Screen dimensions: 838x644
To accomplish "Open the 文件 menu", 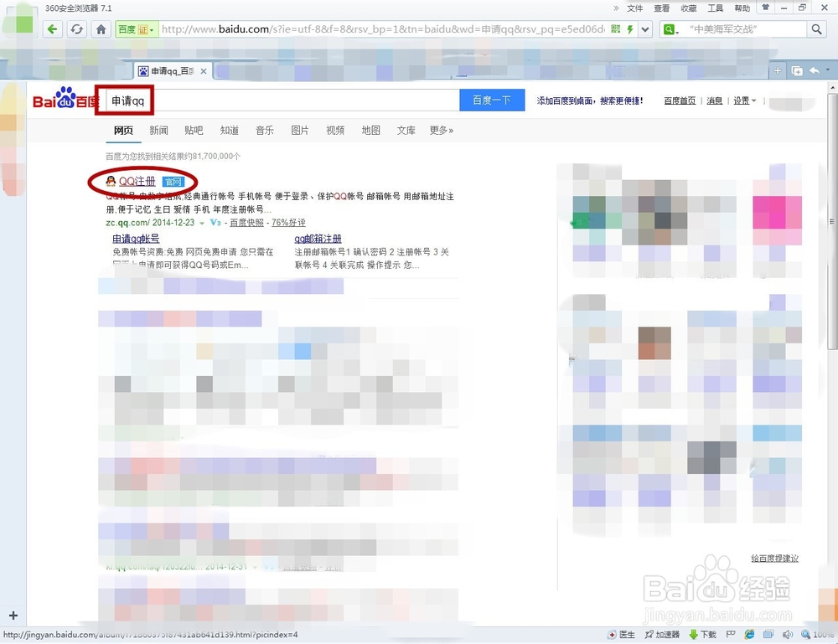I will [x=635, y=8].
